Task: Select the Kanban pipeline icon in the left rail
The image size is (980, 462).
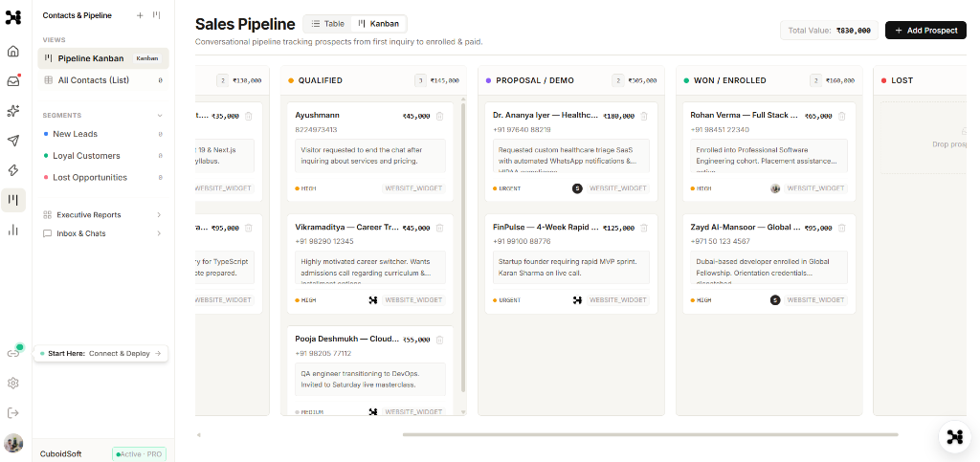Action: pyautogui.click(x=13, y=201)
